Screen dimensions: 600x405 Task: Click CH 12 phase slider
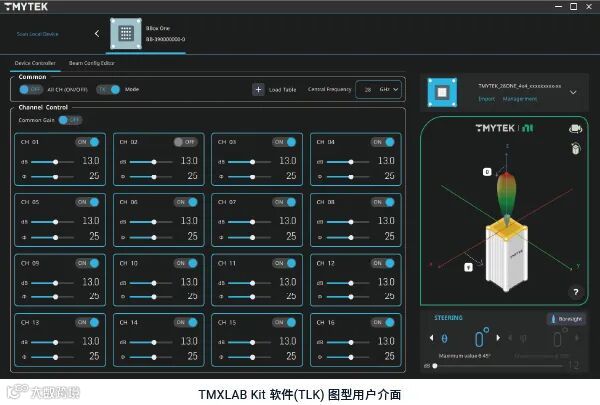(x=348, y=297)
